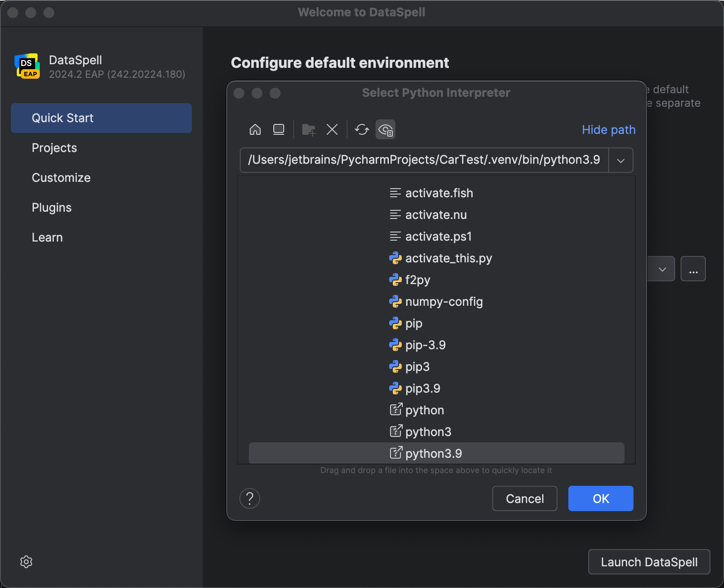Select the python3.9 file entry
Image resolution: width=724 pixels, height=588 pixels.
433,453
